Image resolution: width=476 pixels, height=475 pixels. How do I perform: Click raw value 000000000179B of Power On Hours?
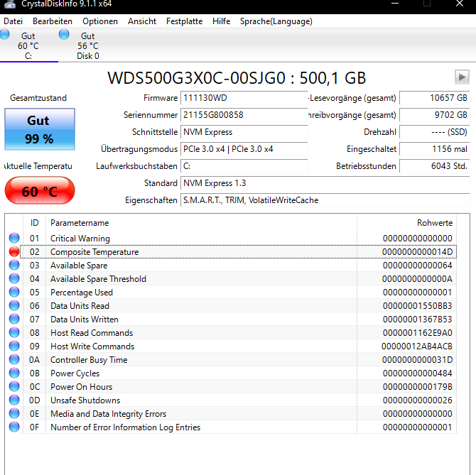click(418, 387)
